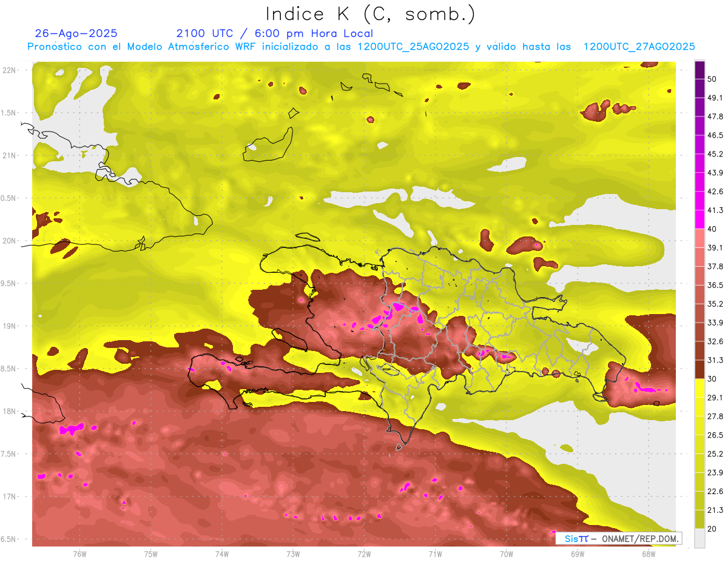Click the "76W" longitude label

click(79, 554)
